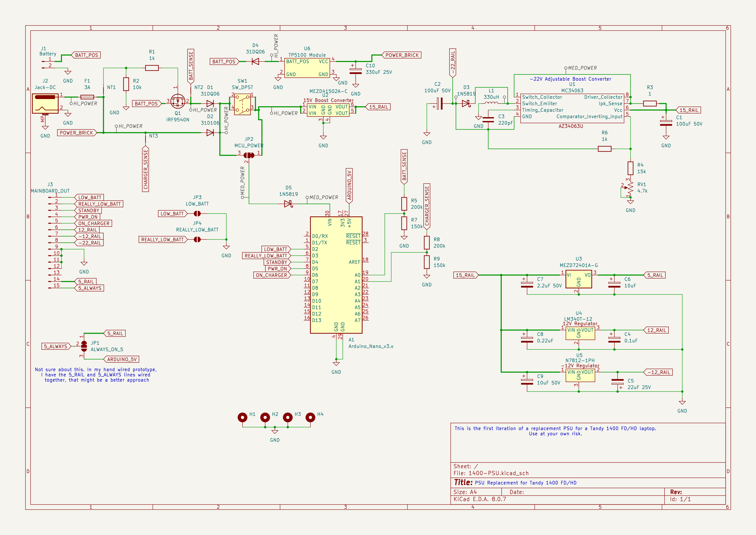Screen dimensions: 756x535
Task: Select the -22_RAIL vertical net label
Action: 453,63
